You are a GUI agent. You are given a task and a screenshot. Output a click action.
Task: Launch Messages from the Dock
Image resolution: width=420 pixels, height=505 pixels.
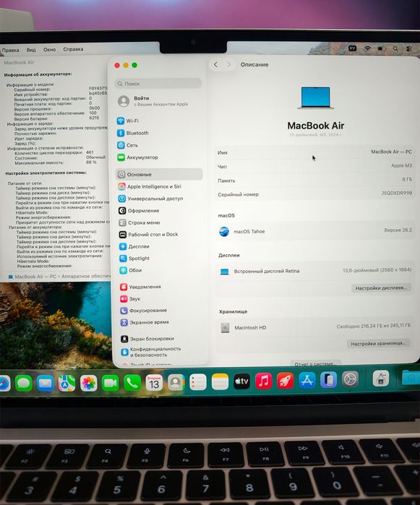pyautogui.click(x=24, y=383)
